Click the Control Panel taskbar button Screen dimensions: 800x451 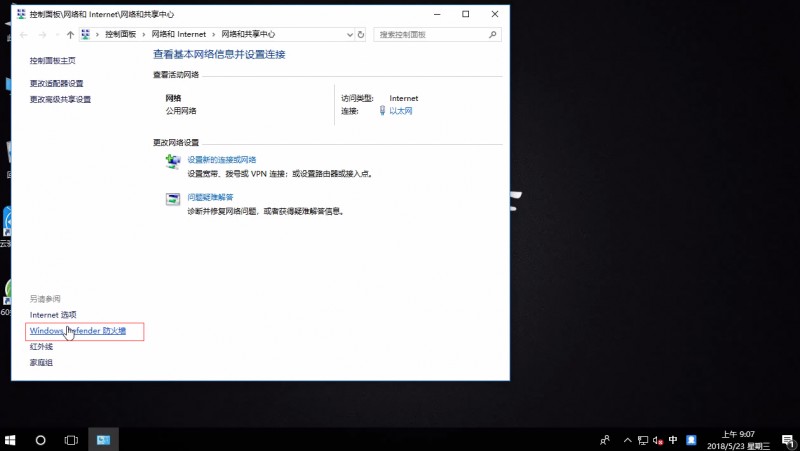[x=104, y=440]
